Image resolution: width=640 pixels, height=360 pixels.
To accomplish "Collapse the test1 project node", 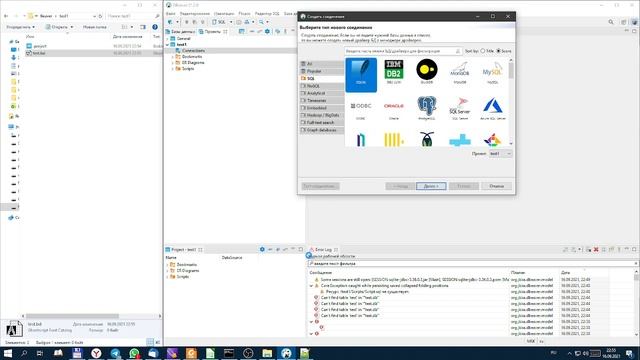I will (x=168, y=44).
